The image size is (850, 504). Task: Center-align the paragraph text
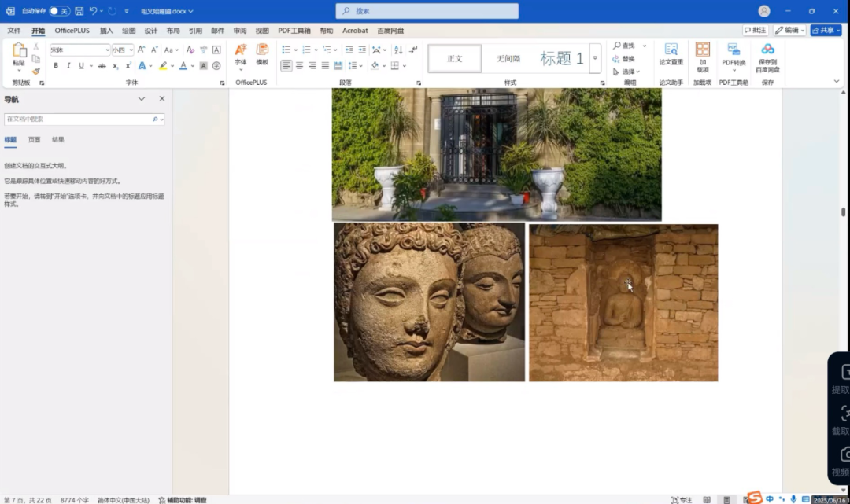pos(299,66)
